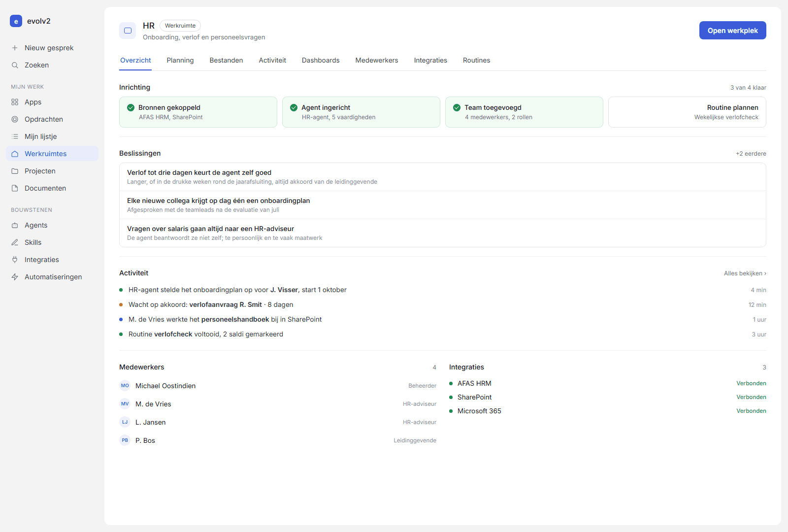The width and height of the screenshot is (788, 532).
Task: Open the Medewerkers tab
Action: point(377,60)
